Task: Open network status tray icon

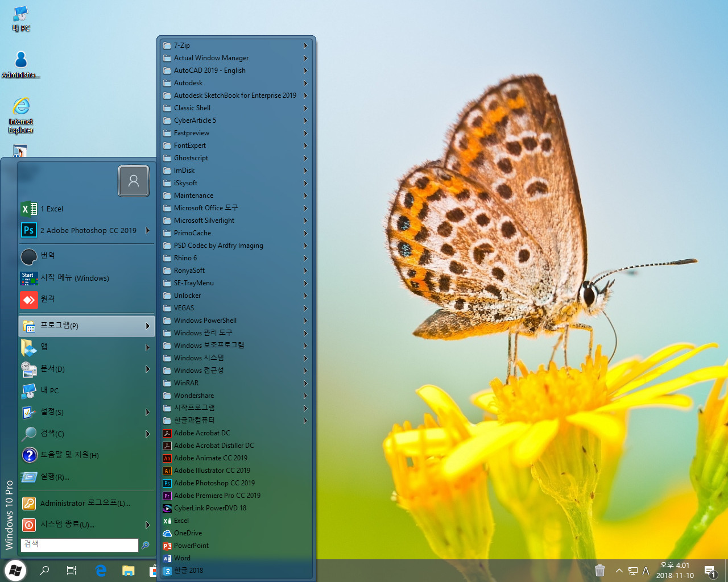Action: (x=632, y=571)
